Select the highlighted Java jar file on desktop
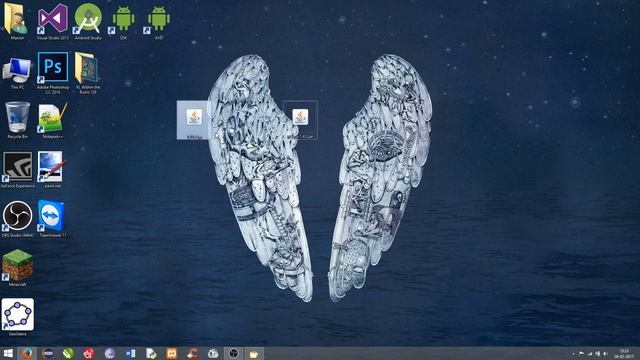Image resolution: width=640 pixels, height=360 pixels. tap(194, 120)
